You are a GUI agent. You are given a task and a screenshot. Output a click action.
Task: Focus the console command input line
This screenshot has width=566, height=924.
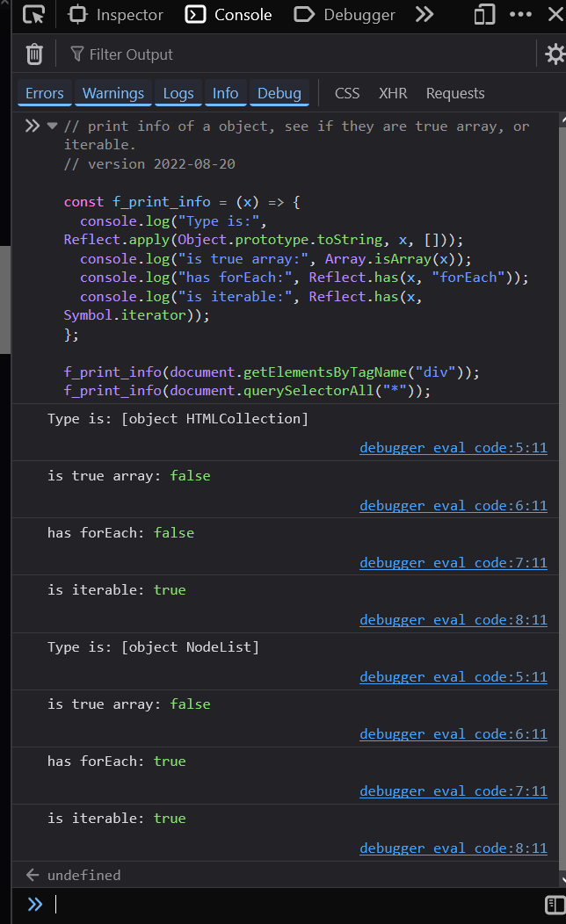pos(294,904)
